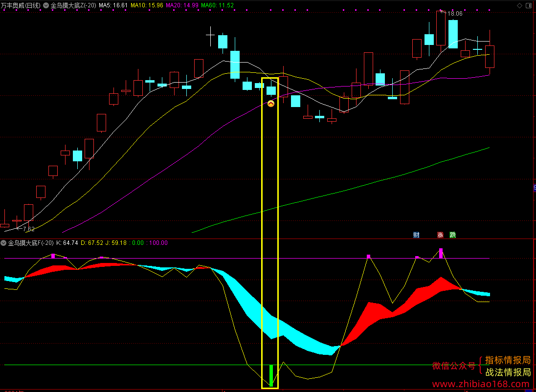Click the D: 67.52 value

click(x=91, y=243)
